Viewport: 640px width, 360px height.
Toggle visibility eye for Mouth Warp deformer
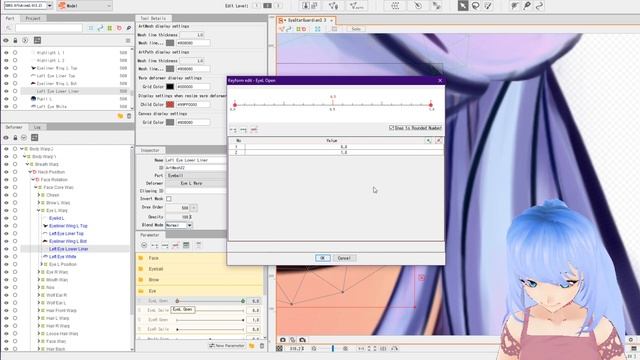click(x=6, y=280)
